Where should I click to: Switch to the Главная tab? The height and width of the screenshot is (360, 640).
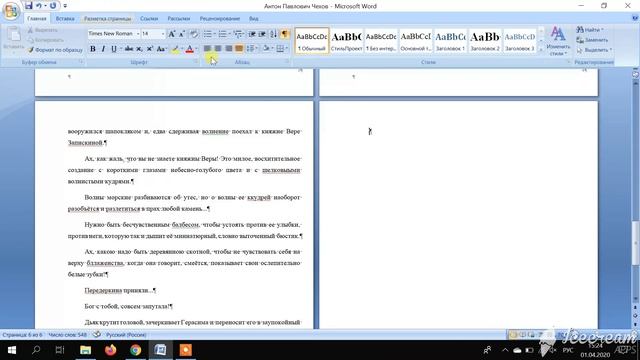[x=37, y=19]
